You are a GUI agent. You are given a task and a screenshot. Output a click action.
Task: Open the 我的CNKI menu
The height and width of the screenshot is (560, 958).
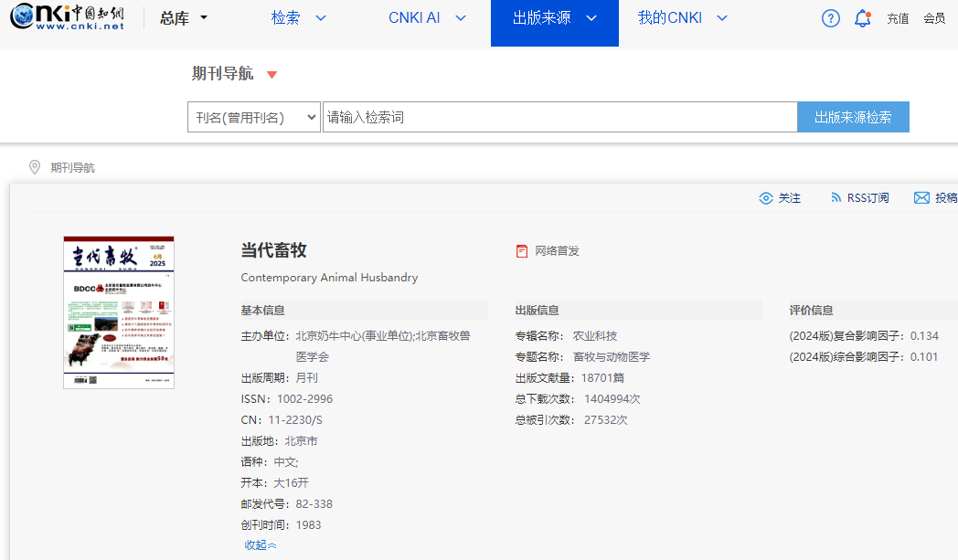point(670,18)
